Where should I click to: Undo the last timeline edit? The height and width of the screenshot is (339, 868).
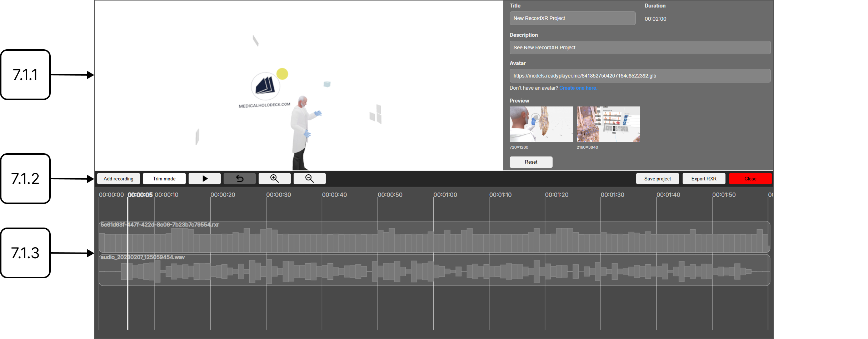(239, 179)
